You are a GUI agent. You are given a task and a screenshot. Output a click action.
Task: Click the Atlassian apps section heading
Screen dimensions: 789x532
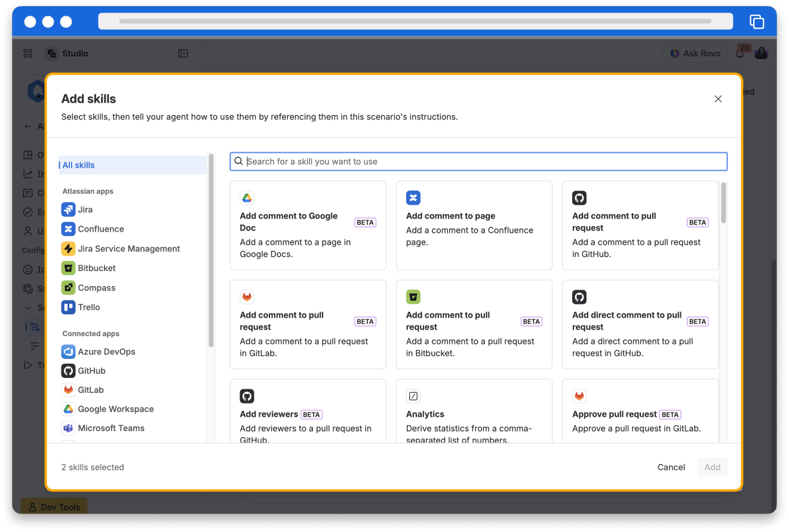(88, 192)
